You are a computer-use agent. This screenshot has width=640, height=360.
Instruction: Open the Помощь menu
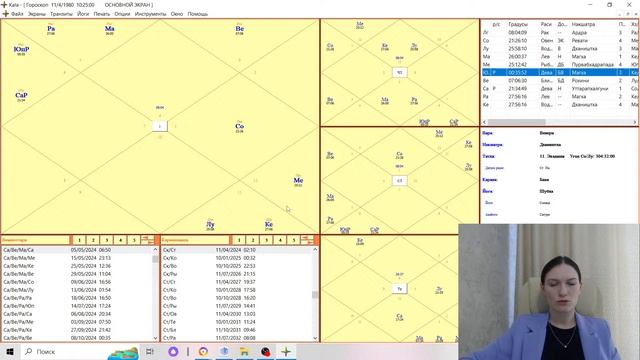(198, 14)
